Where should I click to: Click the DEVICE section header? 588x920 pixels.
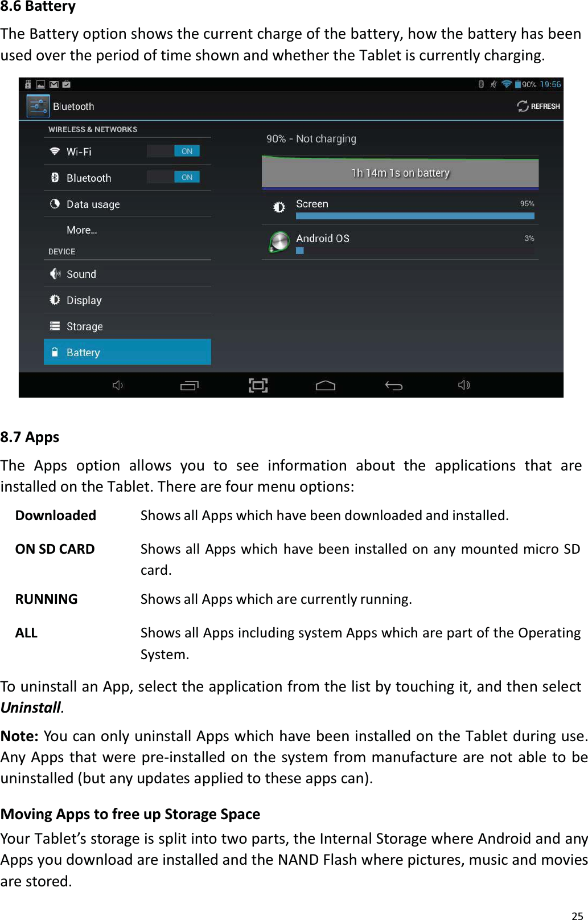pyautogui.click(x=61, y=251)
